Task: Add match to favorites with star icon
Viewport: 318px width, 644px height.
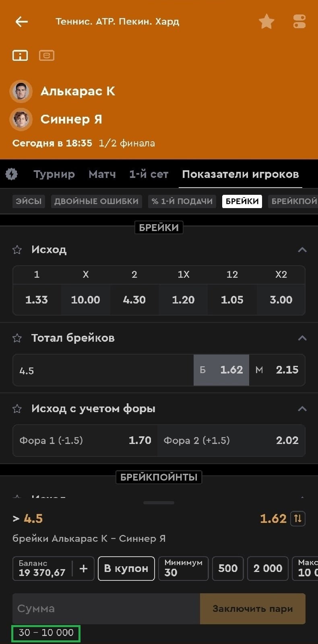Action: [x=266, y=22]
